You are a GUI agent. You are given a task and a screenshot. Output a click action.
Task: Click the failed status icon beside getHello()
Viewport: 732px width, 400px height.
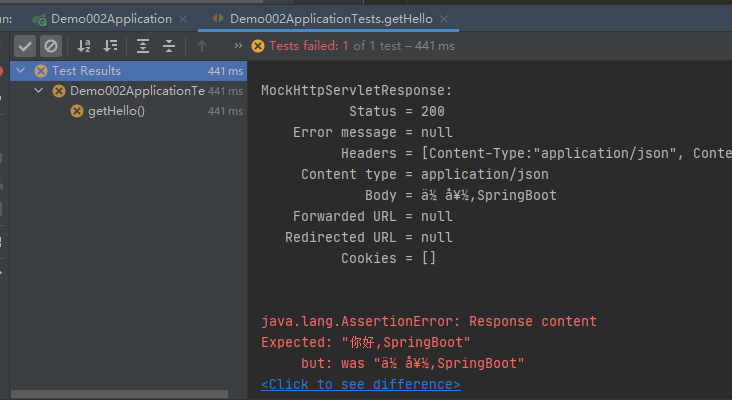pyautogui.click(x=77, y=111)
